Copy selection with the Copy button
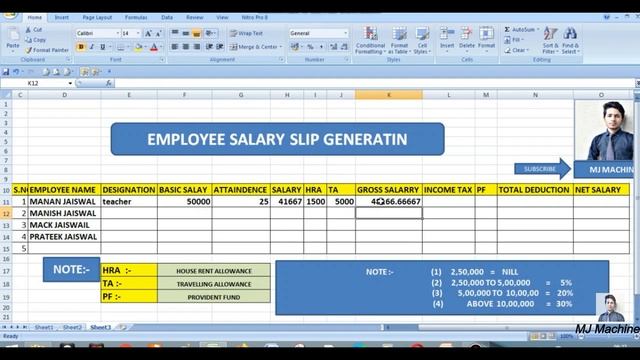Image resolution: width=640 pixels, height=360 pixels. point(36,40)
